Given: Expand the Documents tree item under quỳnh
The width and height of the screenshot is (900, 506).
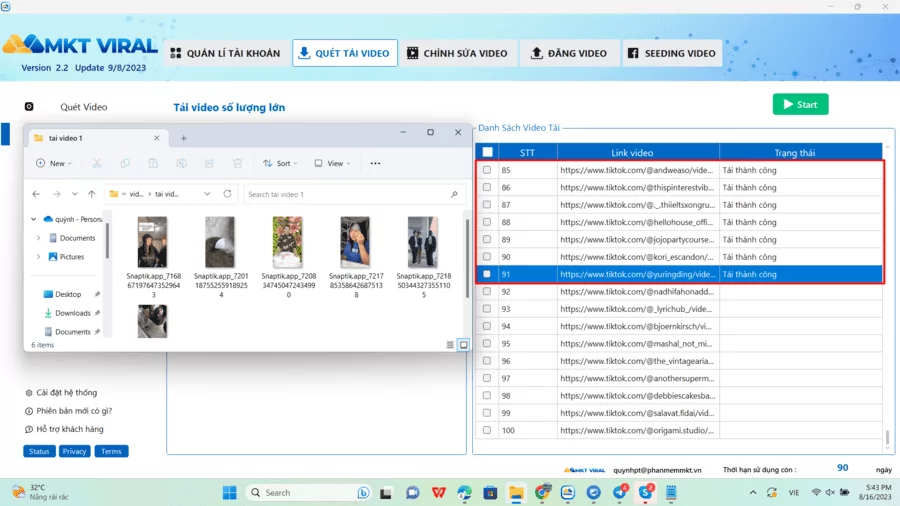Looking at the screenshot, I should coord(38,238).
